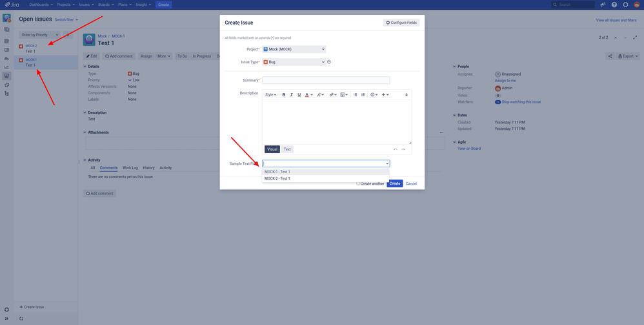
Task: Open the More actions dropdown
Action: pos(164,56)
